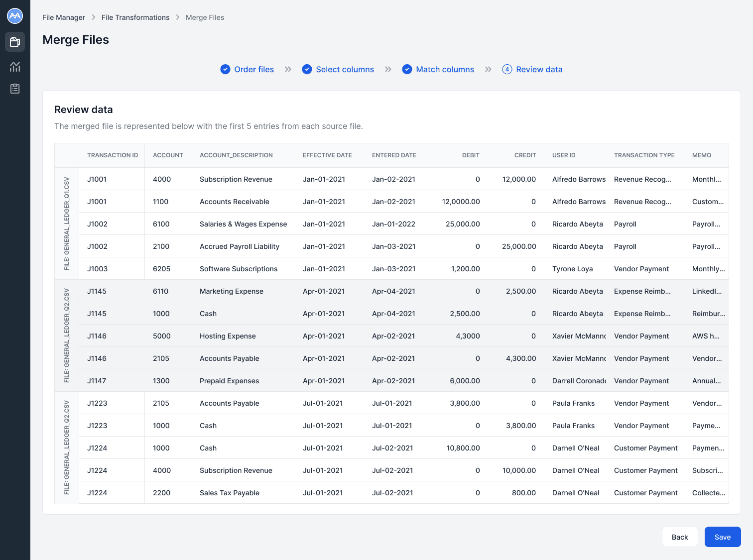Click account number 2200

[161, 493]
